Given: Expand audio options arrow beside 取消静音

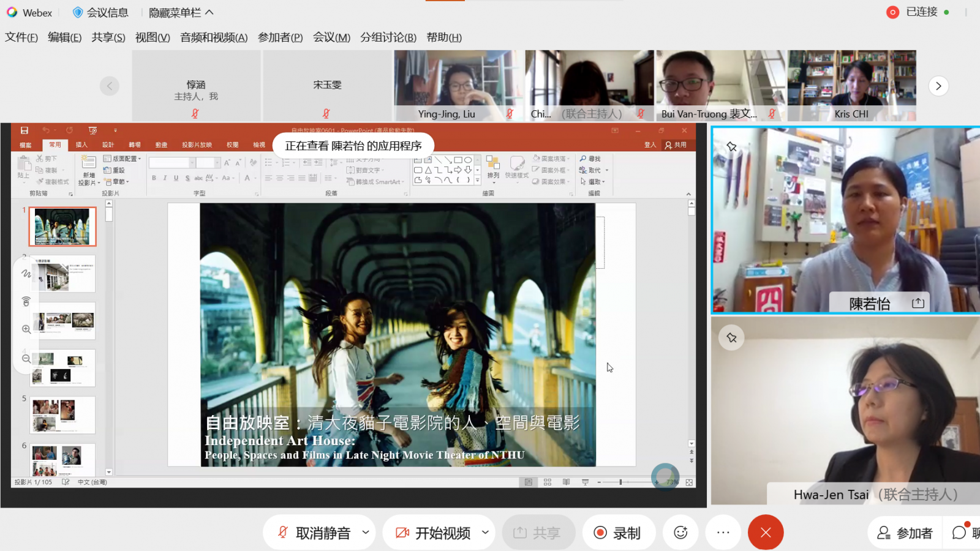Looking at the screenshot, I should click(x=366, y=532).
